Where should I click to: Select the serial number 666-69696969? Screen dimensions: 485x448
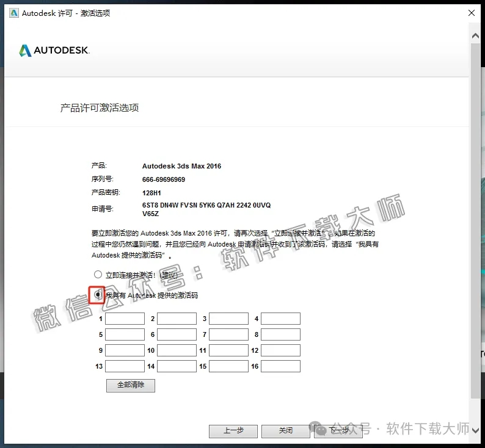click(164, 179)
